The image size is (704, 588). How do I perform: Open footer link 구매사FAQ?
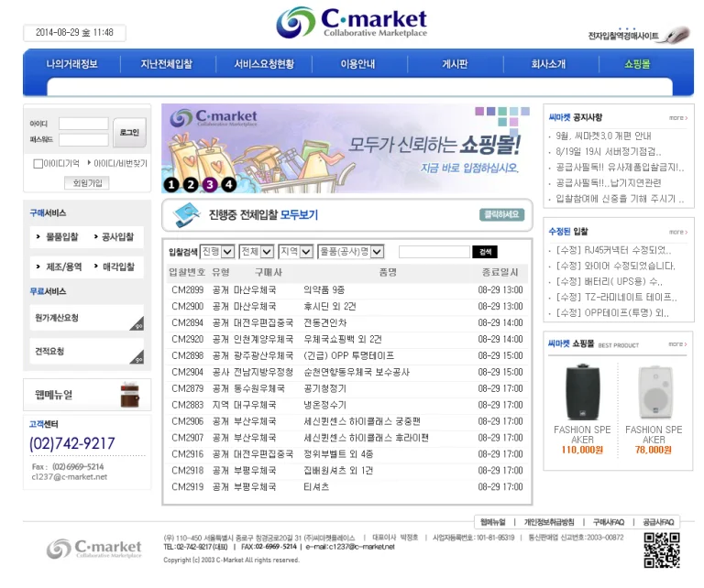[x=609, y=522]
